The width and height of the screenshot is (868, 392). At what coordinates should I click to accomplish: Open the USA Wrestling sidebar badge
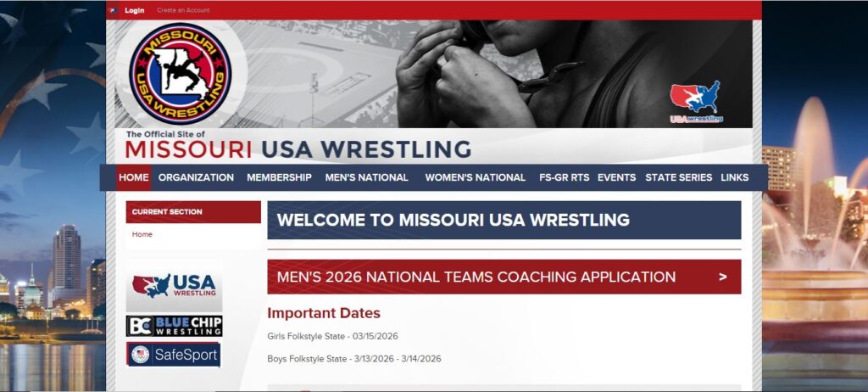[x=174, y=287]
